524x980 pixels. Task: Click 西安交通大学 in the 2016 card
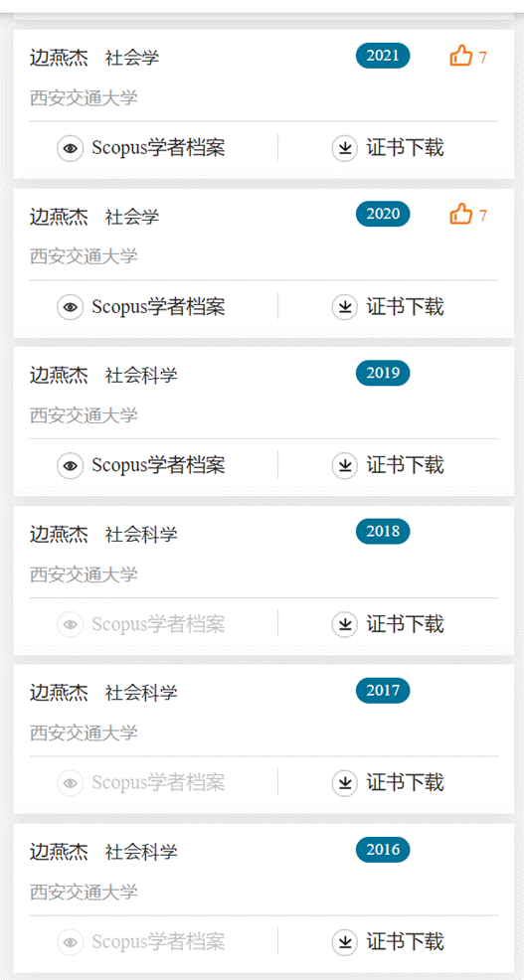[84, 892]
